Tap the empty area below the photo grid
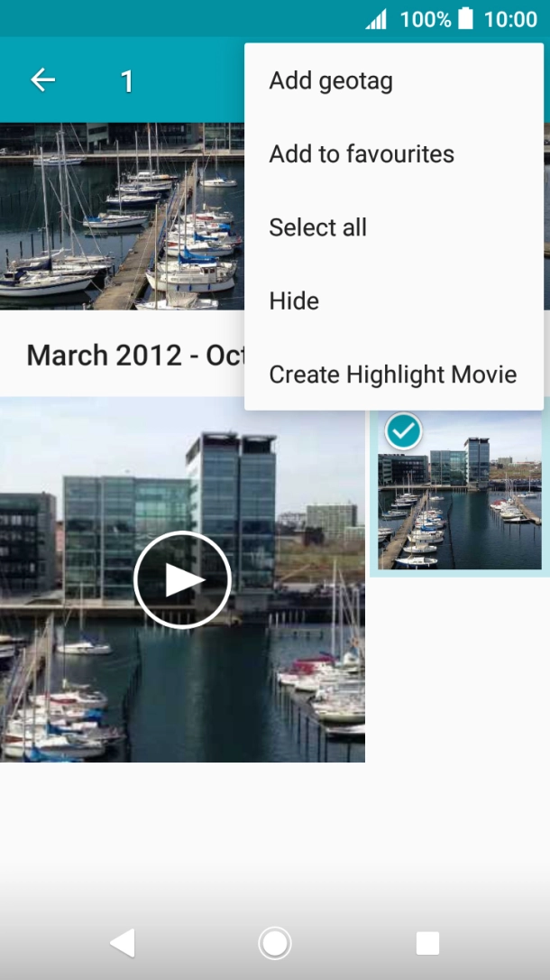This screenshot has width=550, height=980. pos(270,821)
